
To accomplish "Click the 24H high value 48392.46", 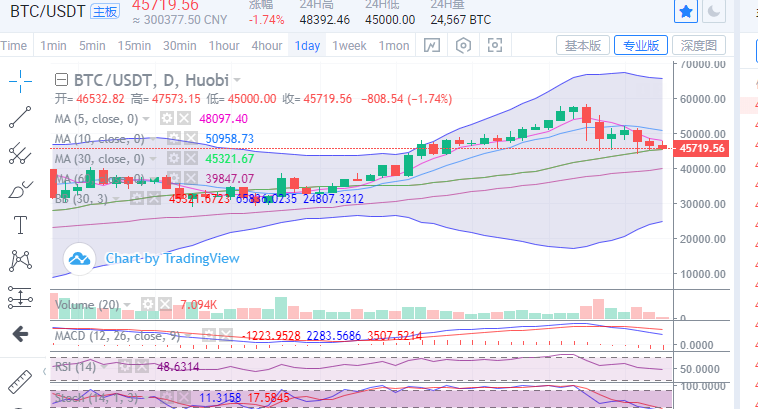I will [x=324, y=20].
